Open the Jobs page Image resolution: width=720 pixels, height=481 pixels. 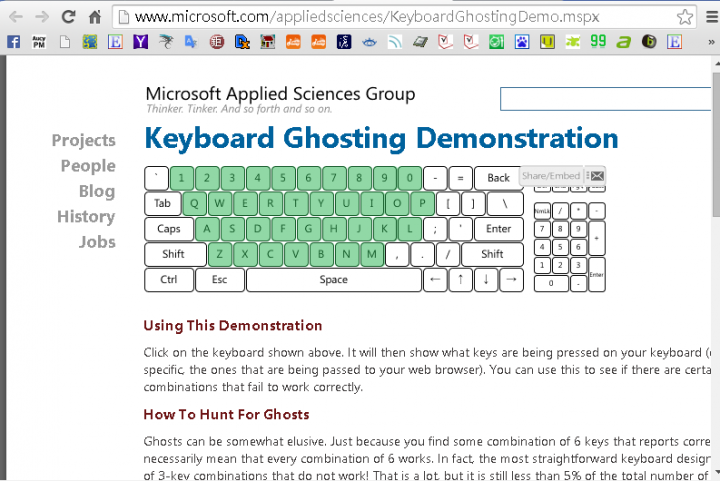click(97, 242)
